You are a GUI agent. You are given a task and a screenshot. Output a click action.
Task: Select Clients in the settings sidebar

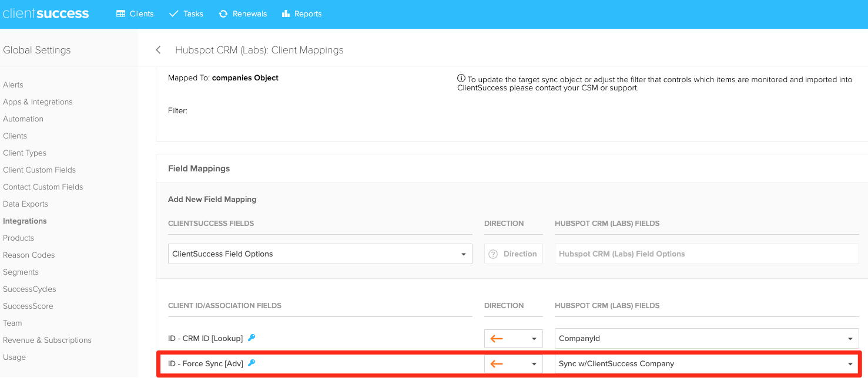coord(15,136)
